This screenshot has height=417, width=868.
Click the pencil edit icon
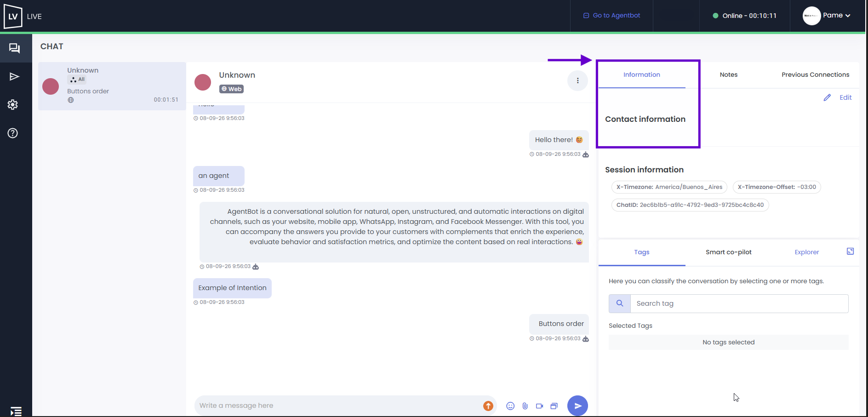coord(827,97)
